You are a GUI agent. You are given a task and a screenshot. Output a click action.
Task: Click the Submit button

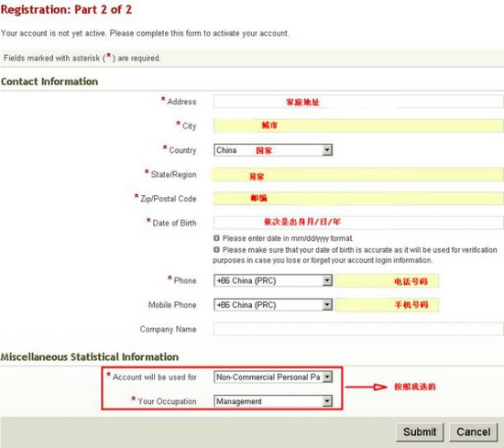click(420, 432)
